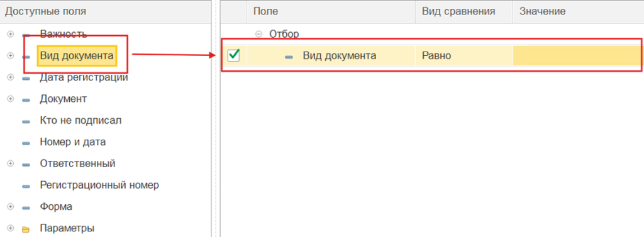Viewport: 644px width, 237px height.
Task: Click the Кто не подписал field icon
Action: click(x=26, y=121)
